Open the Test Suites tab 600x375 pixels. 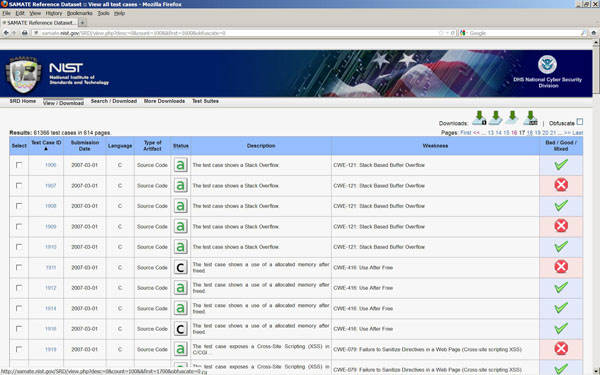tap(205, 101)
